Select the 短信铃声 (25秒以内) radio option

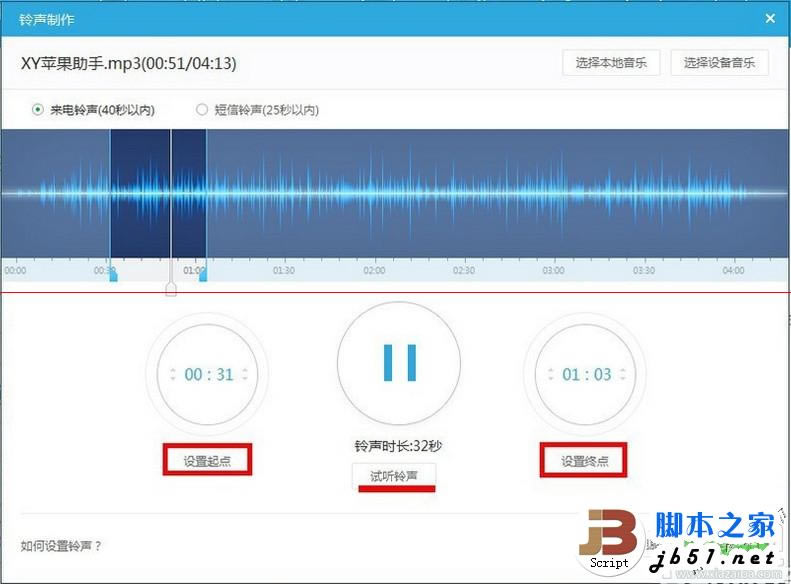tap(202, 109)
